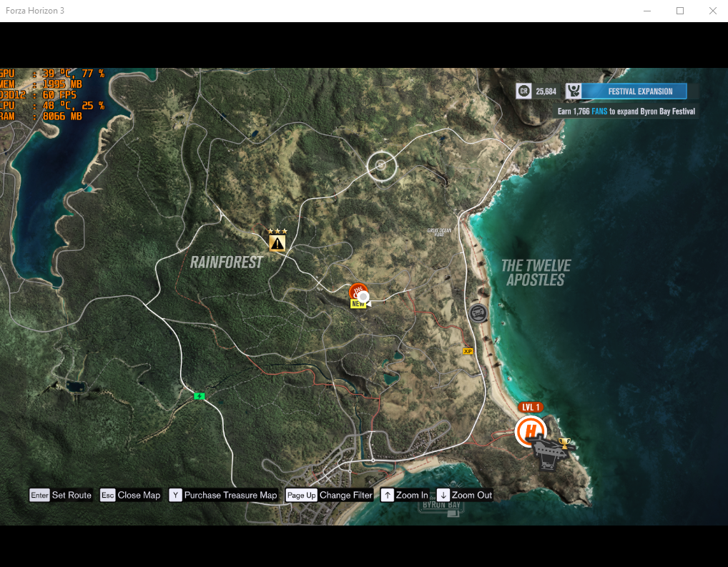Viewport: 728px width, 567px height.
Task: Click the grey helicopter showcase icon
Action: [x=550, y=453]
